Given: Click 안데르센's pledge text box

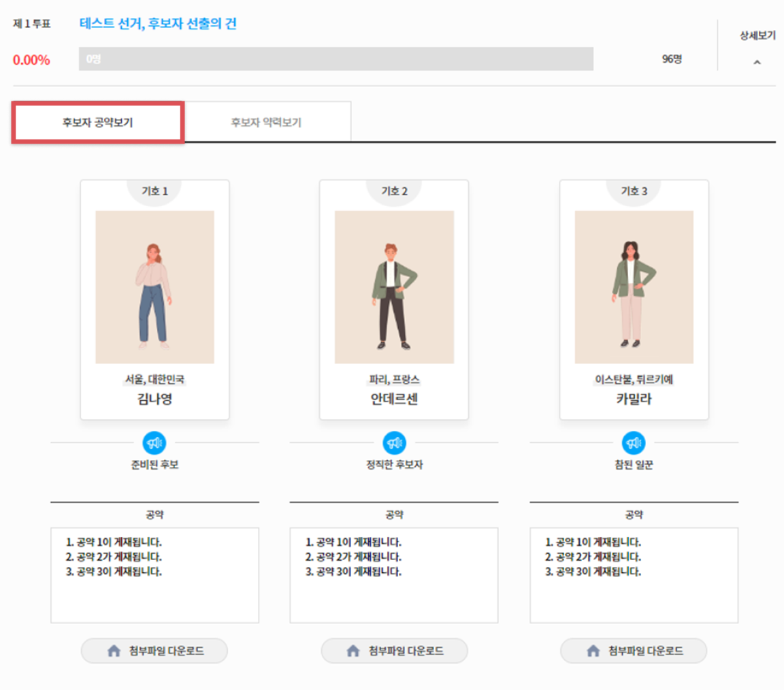Looking at the screenshot, I should pos(394,575).
